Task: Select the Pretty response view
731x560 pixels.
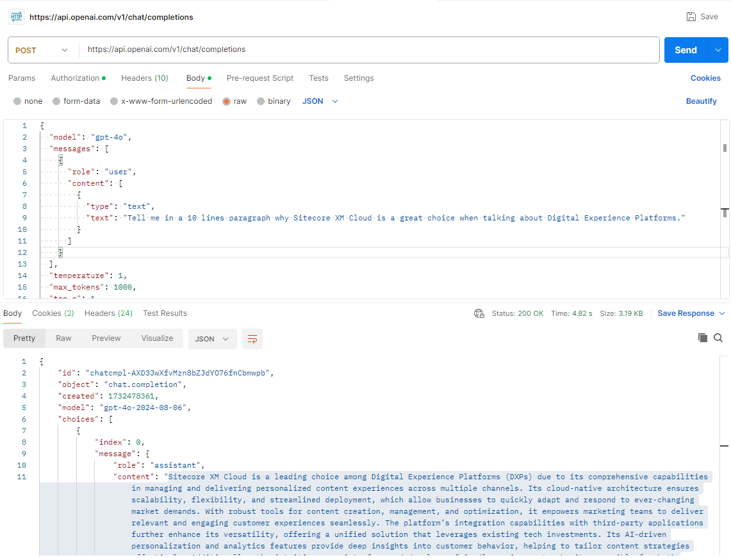Action: 24,338
